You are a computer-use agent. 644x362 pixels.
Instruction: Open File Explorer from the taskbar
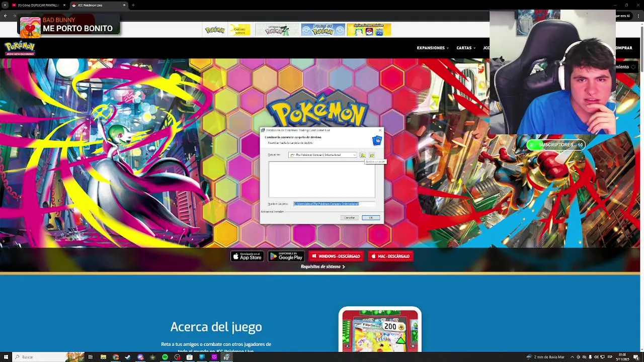[x=103, y=357]
